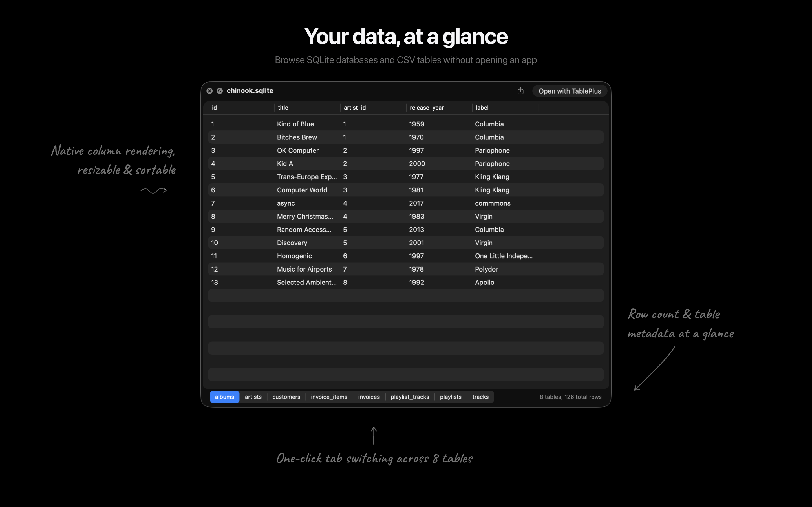
Task: Open the playlists tab
Action: (450, 397)
